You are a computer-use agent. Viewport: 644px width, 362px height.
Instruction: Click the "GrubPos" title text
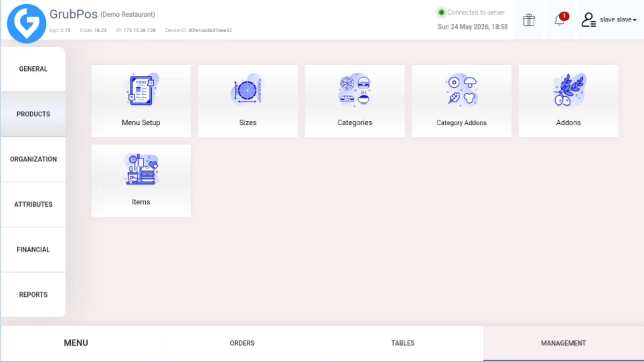pyautogui.click(x=73, y=14)
